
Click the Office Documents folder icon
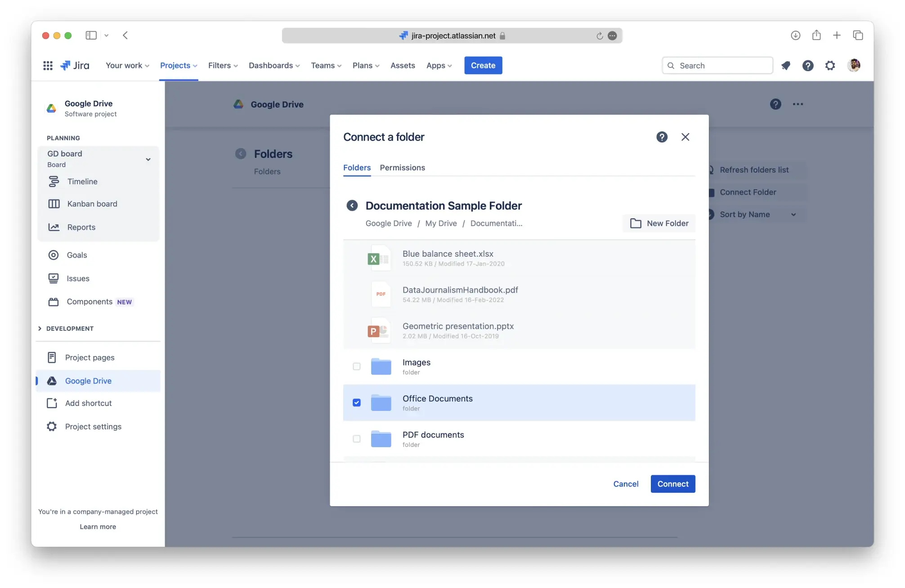[381, 403]
